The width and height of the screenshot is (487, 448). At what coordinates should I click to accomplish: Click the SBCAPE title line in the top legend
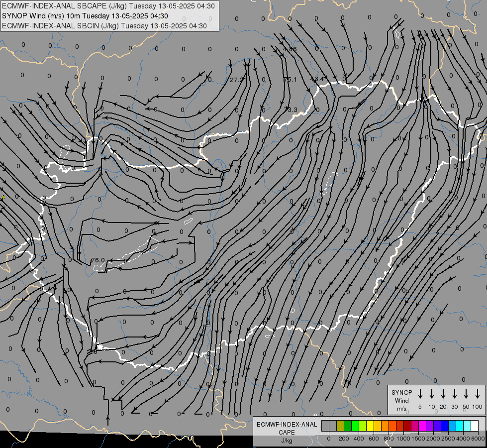[x=108, y=6]
